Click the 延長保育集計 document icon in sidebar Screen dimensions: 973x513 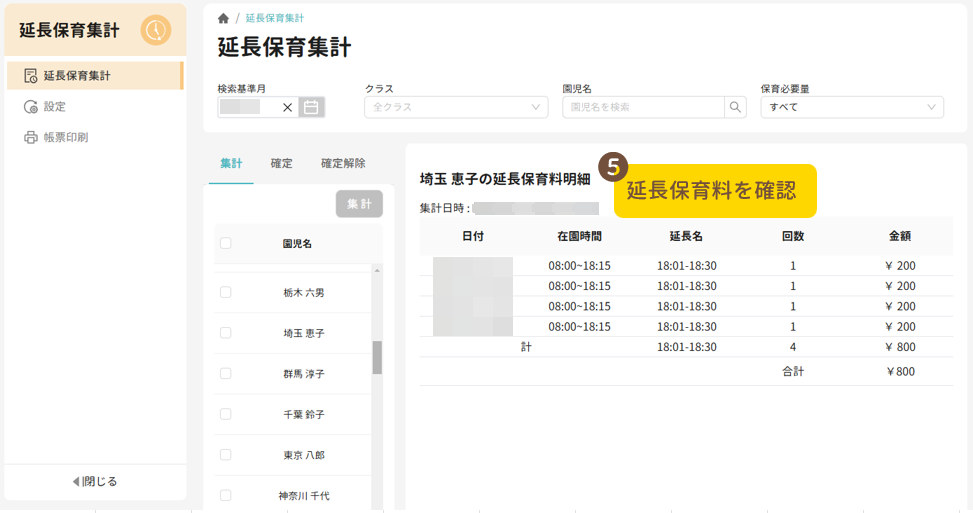(31, 75)
